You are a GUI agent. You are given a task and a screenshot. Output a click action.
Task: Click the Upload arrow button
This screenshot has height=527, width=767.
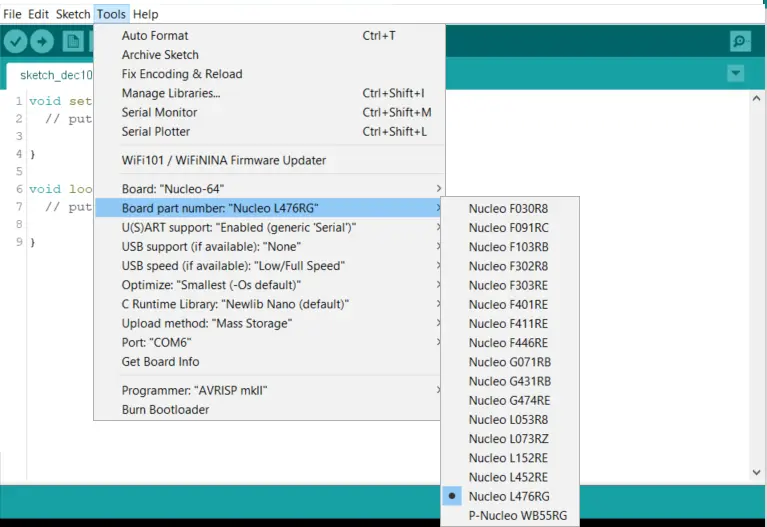[x=42, y=41]
